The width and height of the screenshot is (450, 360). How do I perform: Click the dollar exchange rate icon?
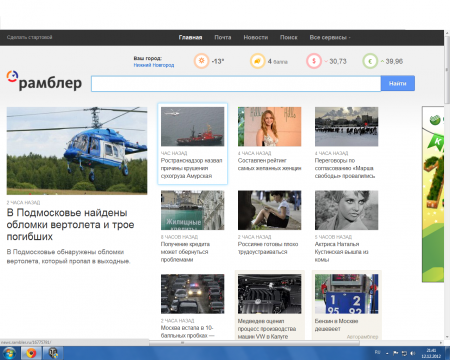(314, 61)
